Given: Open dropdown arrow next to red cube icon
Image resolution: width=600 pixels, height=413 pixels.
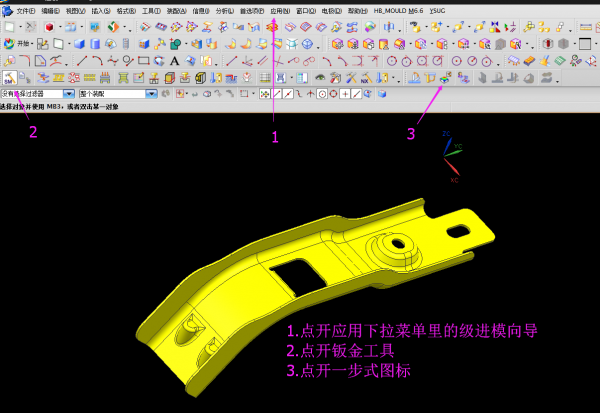Looking at the screenshot, I should click(60, 27).
